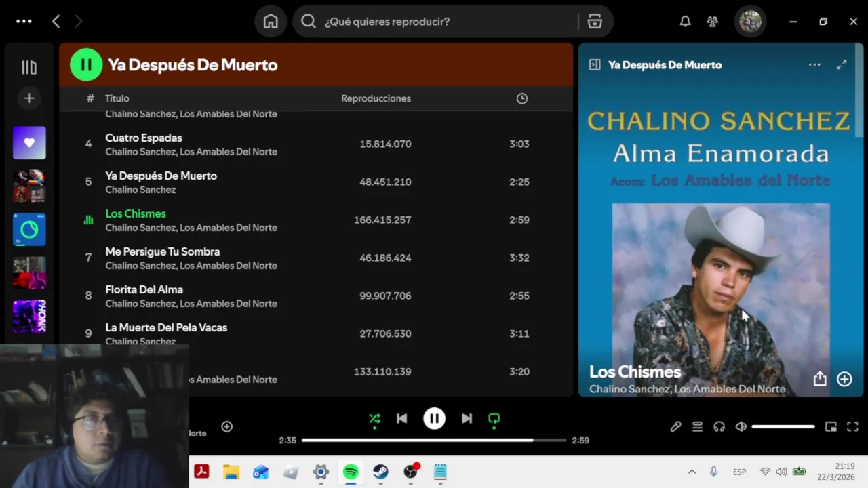Open the Phonk playlist thumbnail
868x488 pixels.
[x=29, y=317]
